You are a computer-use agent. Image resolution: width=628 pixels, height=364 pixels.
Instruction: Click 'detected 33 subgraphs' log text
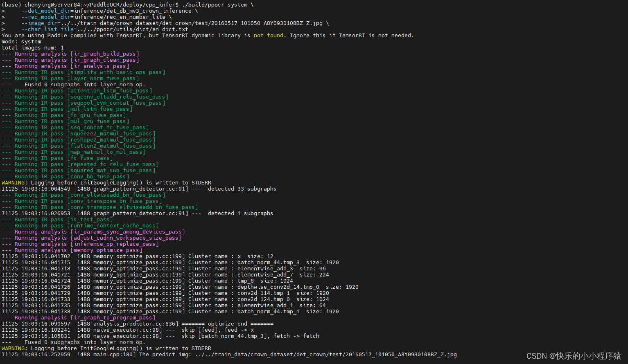pos(242,189)
